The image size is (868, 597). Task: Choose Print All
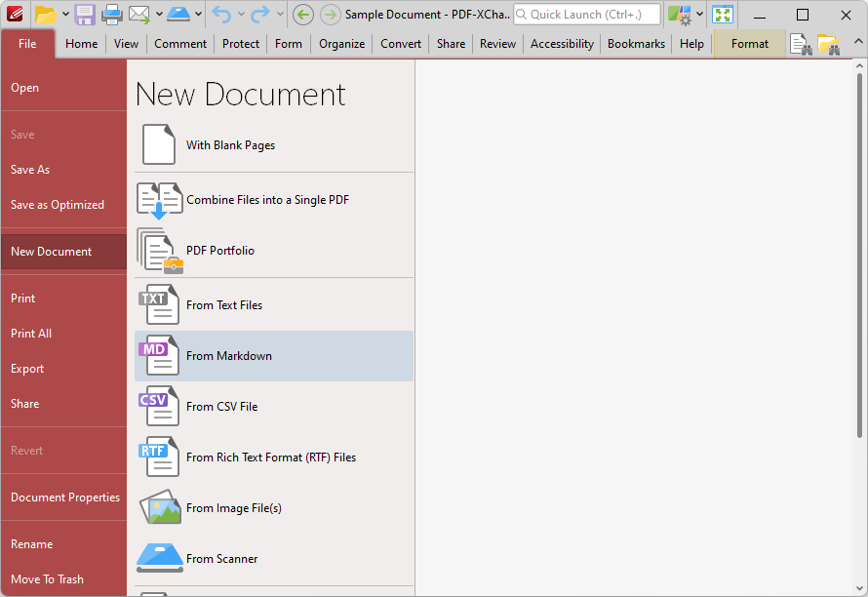63,334
